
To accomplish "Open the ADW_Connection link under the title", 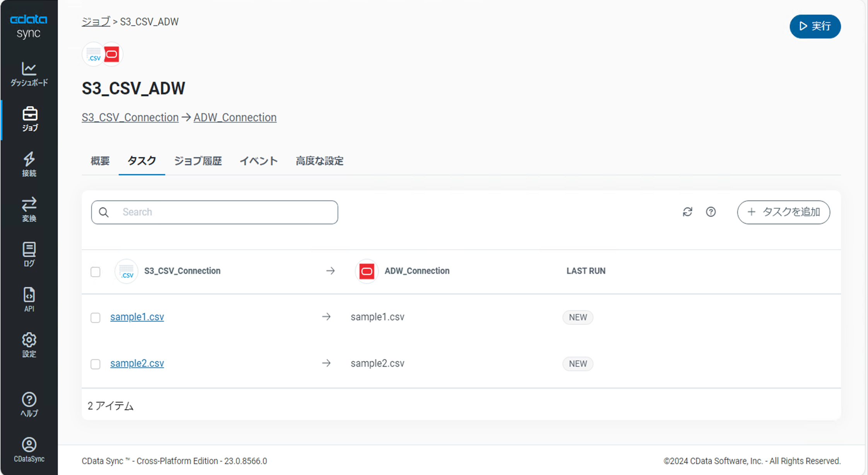I will pos(235,118).
